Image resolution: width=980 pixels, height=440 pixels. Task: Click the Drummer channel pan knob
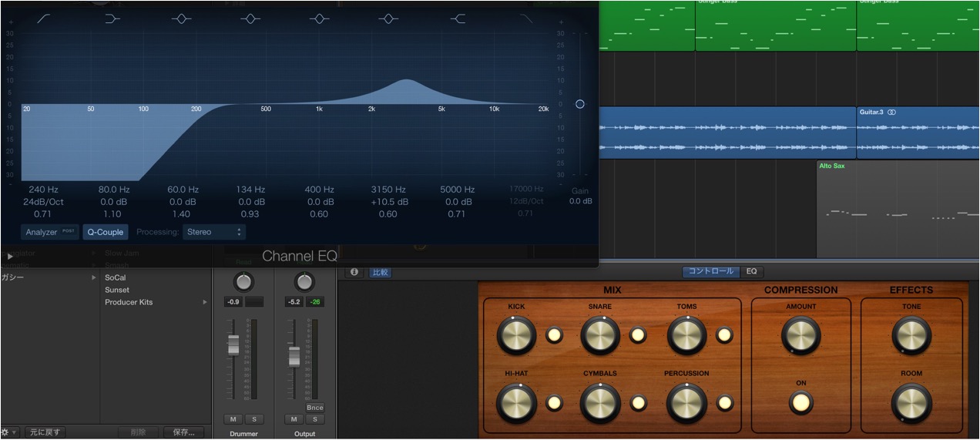(x=243, y=282)
